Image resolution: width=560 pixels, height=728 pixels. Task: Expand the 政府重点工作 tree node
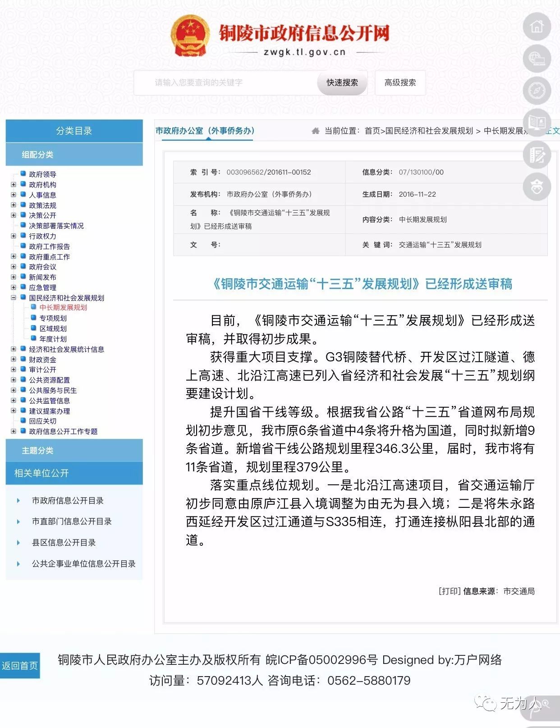tap(14, 257)
